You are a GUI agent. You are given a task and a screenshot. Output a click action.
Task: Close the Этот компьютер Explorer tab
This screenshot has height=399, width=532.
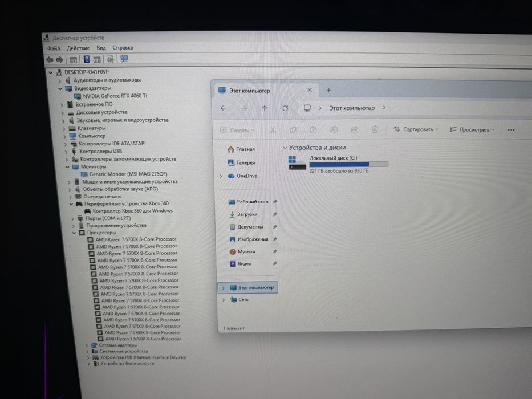310,90
